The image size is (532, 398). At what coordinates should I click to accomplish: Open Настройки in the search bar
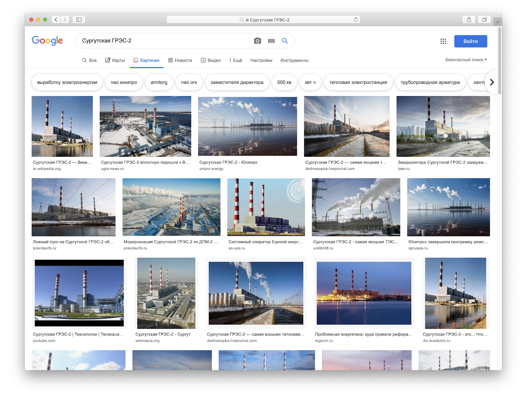[x=261, y=60]
